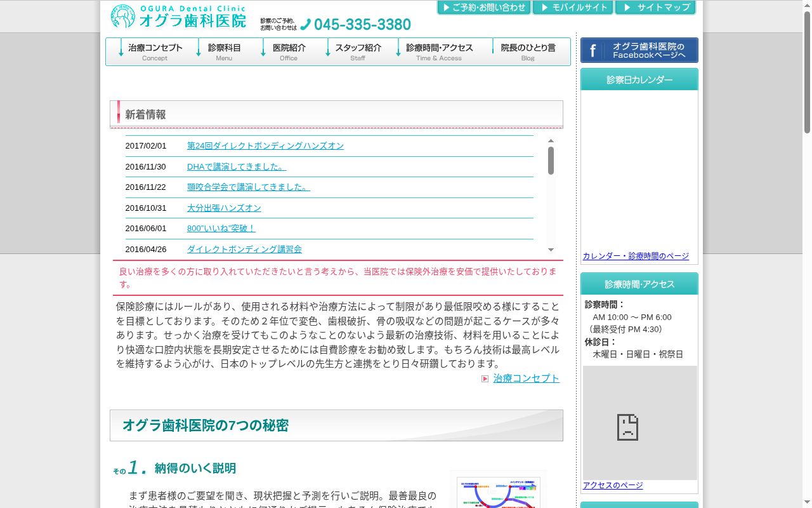Click the 045-335-3380 phone number
This screenshot has height=508, width=812.
click(x=362, y=25)
